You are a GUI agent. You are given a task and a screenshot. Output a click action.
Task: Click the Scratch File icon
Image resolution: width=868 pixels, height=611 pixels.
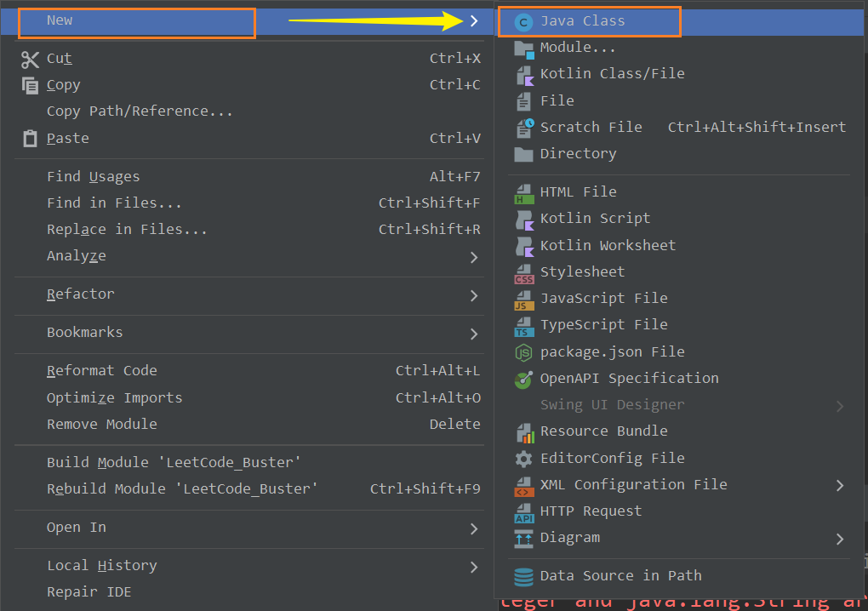tap(523, 126)
